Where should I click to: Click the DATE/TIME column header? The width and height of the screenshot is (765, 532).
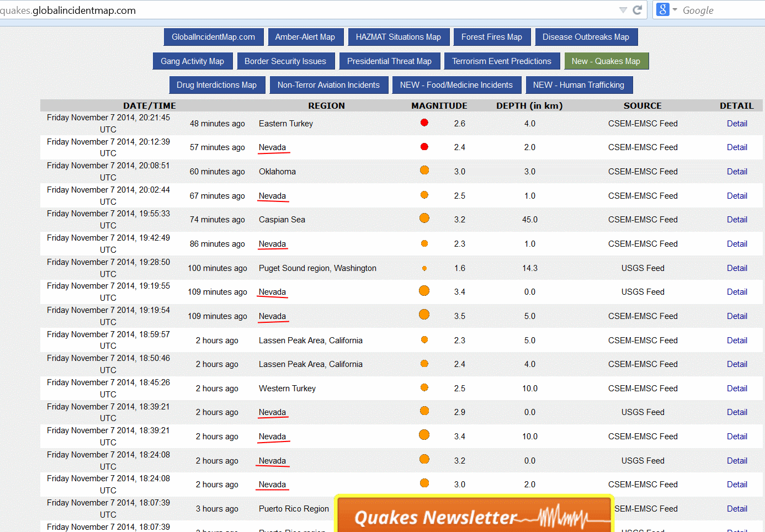point(150,106)
